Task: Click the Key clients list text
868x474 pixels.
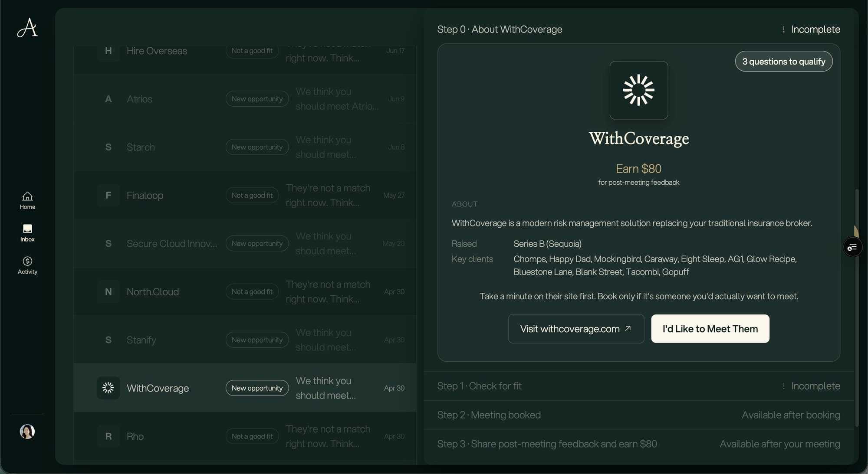Action: coord(655,265)
